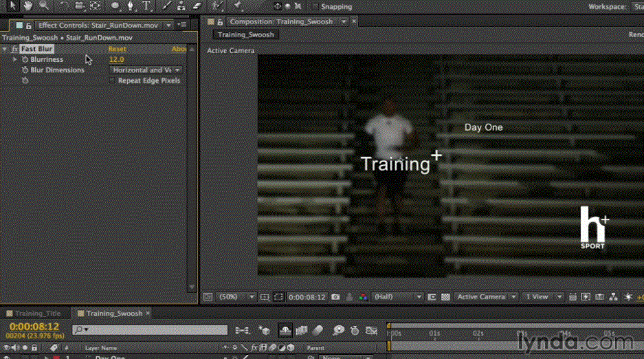Click the Brainstorm icon in timeline
This screenshot has height=359, width=644.
(x=338, y=330)
